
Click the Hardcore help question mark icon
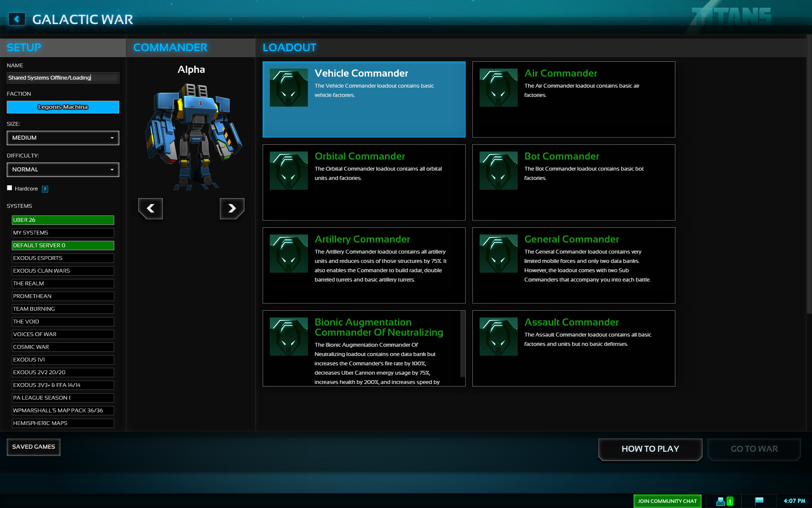click(45, 189)
